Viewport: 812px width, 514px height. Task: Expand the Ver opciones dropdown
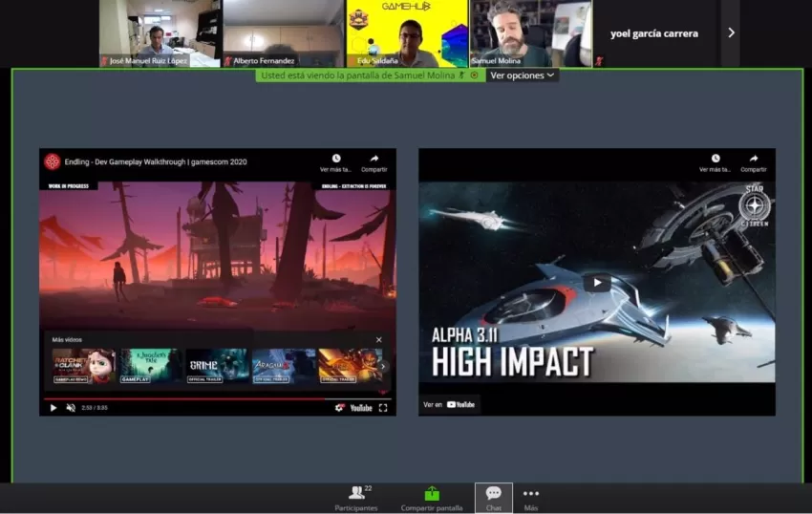(x=522, y=75)
